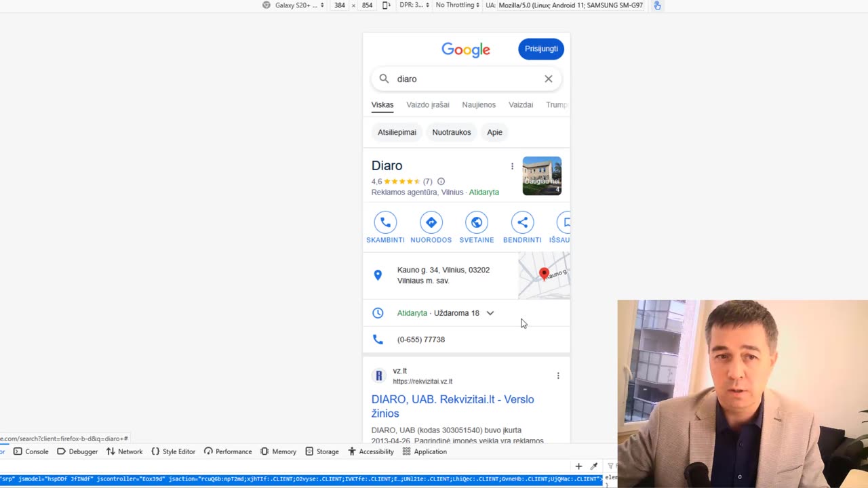
Task: Pick a color with the eyedropper icon
Action: coord(594,466)
